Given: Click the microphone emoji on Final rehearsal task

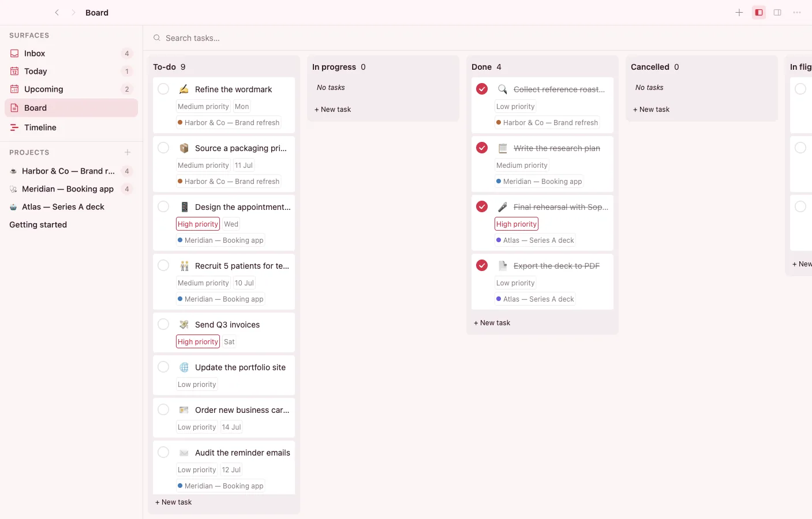Looking at the screenshot, I should [x=503, y=207].
